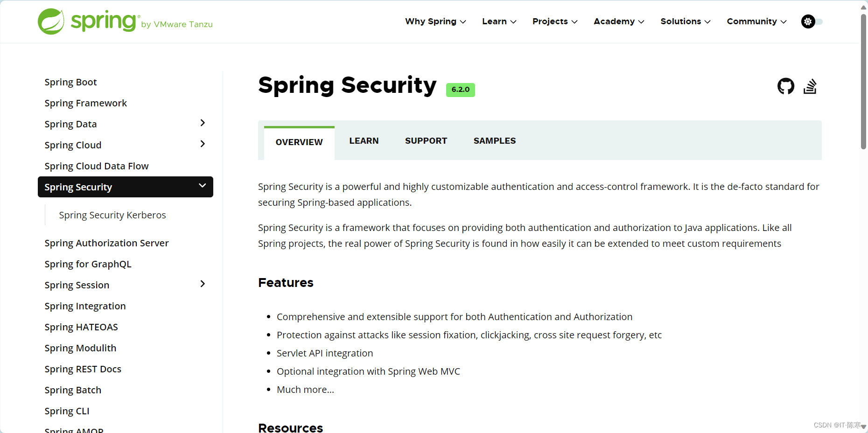Click the theme settings gear icon

pyautogui.click(x=807, y=21)
